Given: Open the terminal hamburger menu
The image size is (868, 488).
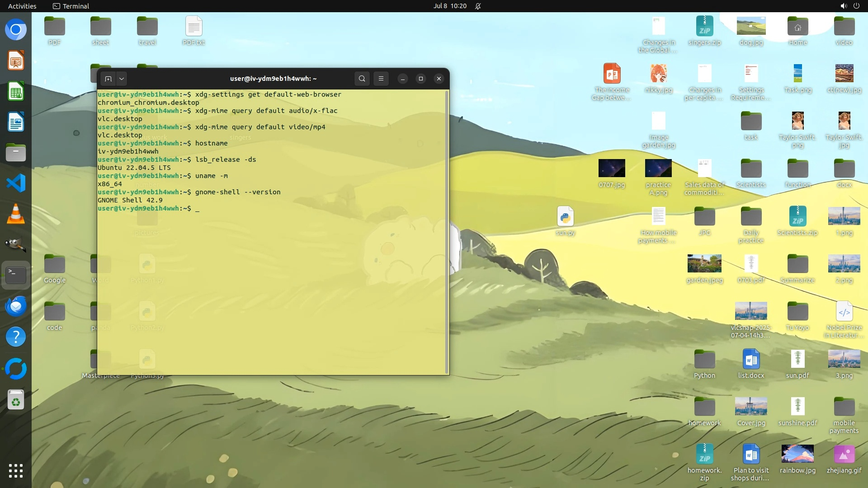Looking at the screenshot, I should point(381,79).
